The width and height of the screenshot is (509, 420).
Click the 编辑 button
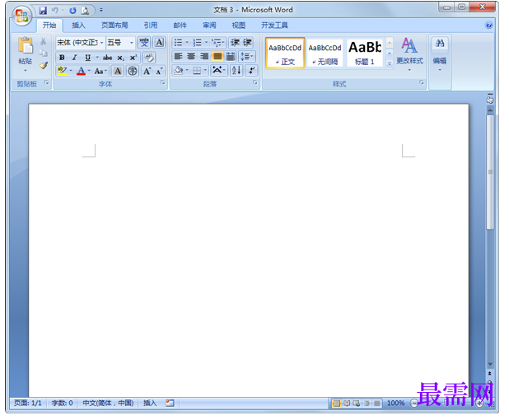[x=440, y=54]
